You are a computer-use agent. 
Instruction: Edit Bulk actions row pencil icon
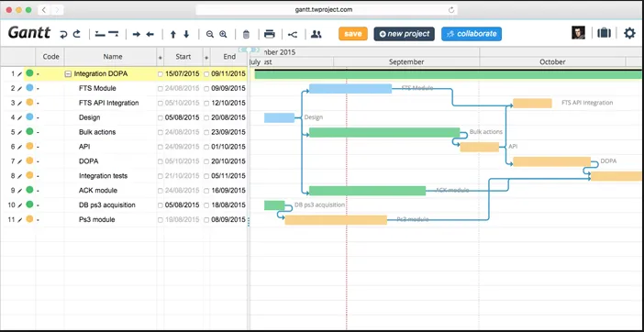(19, 133)
